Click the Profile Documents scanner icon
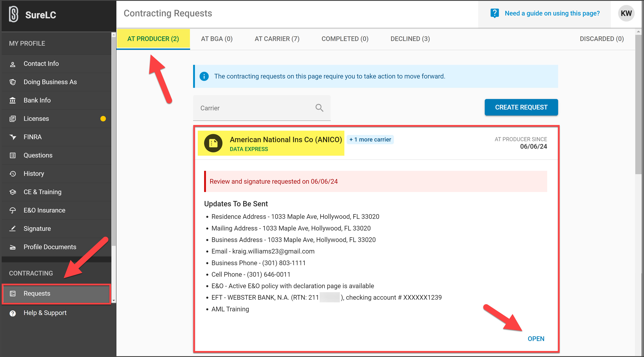 tap(13, 247)
